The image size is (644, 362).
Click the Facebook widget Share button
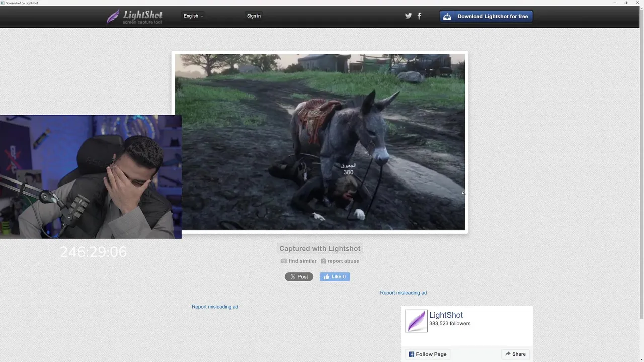point(515,354)
